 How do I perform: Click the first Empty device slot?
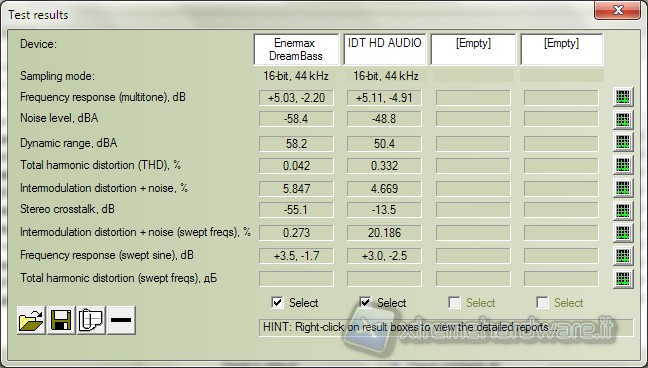(473, 50)
